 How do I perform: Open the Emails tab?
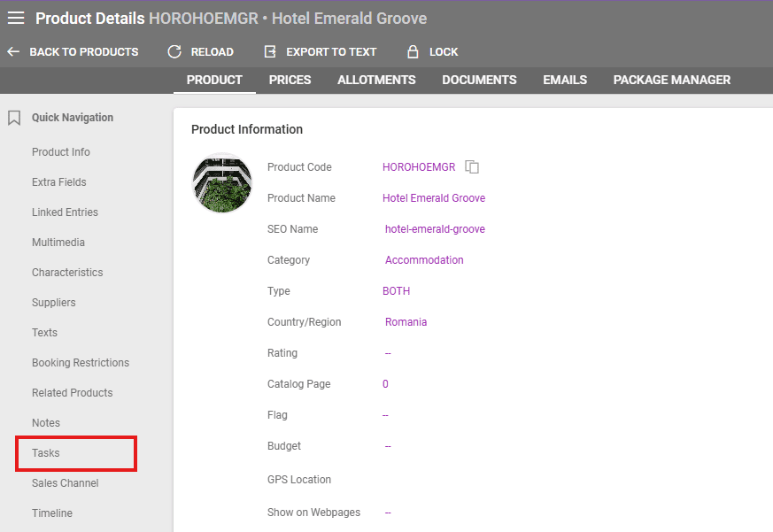[x=565, y=80]
